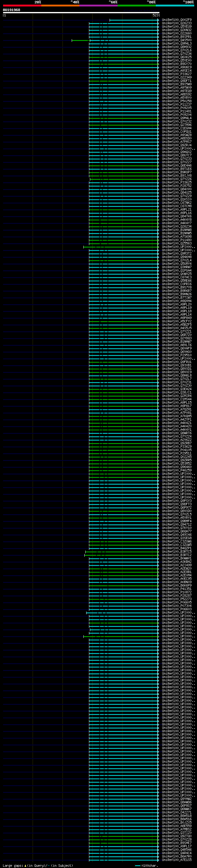Select hit UniRef100_Q1KSI0

coord(177,200)
